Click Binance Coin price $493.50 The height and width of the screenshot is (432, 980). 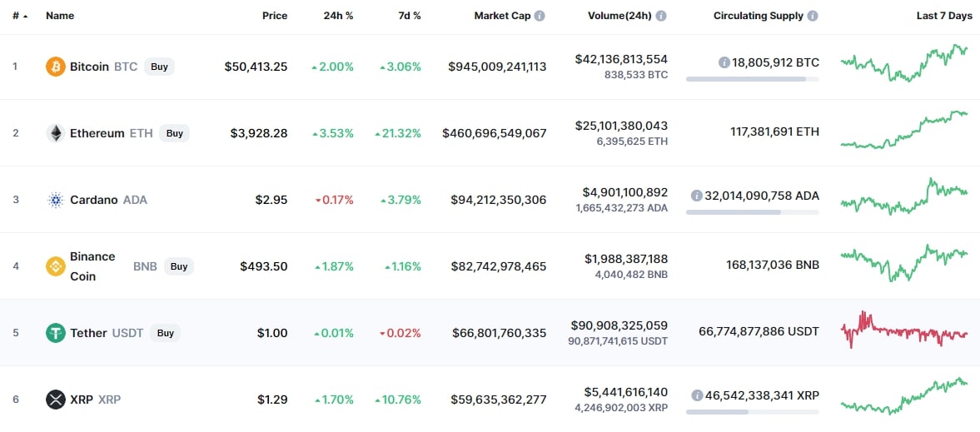pyautogui.click(x=264, y=266)
